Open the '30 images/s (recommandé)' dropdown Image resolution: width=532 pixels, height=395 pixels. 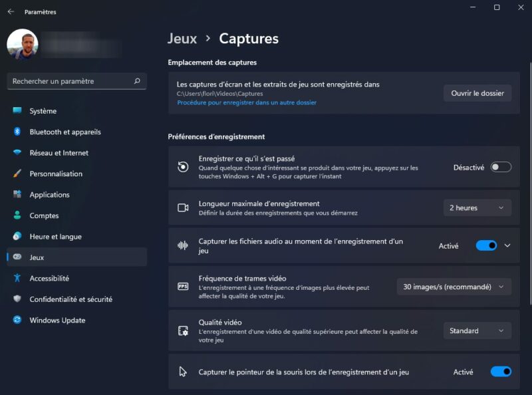pyautogui.click(x=454, y=287)
